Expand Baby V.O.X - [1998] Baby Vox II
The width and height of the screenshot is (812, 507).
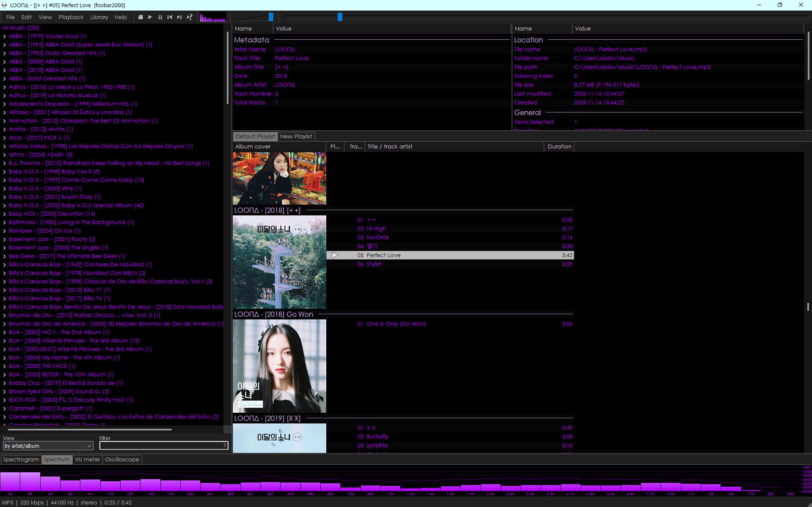tap(5, 172)
